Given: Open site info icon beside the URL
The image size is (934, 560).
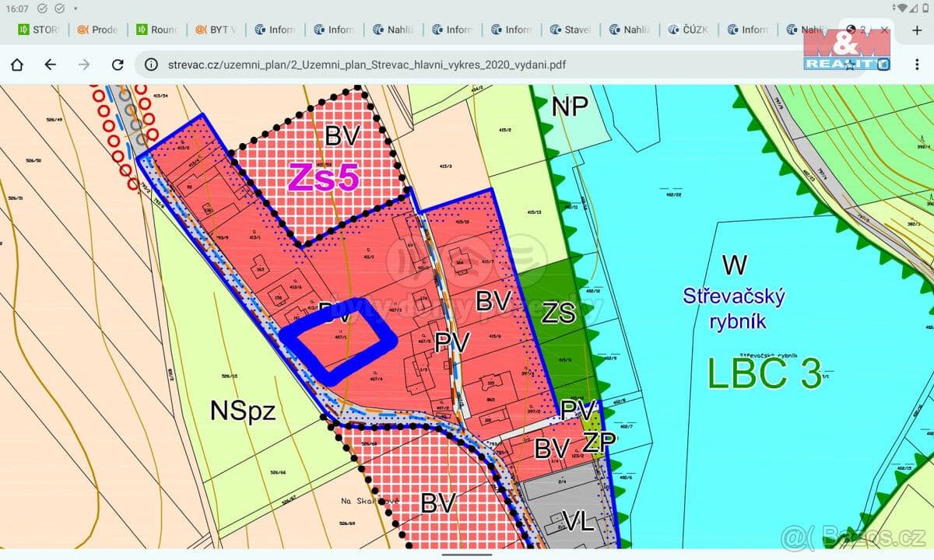Looking at the screenshot, I should (x=152, y=65).
